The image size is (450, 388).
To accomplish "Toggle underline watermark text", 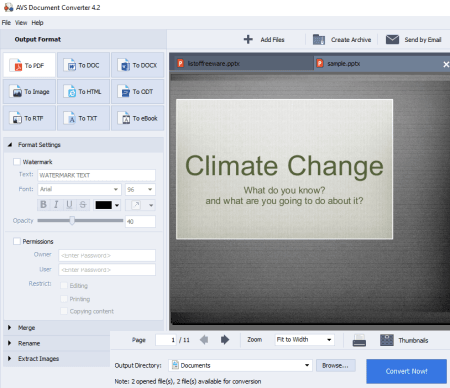I will coord(69,204).
